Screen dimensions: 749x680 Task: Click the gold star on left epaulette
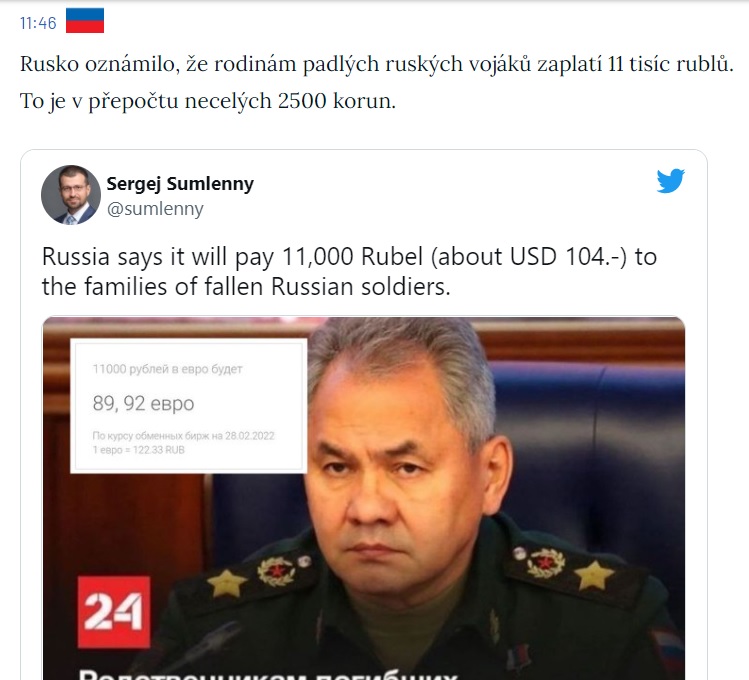click(x=226, y=583)
